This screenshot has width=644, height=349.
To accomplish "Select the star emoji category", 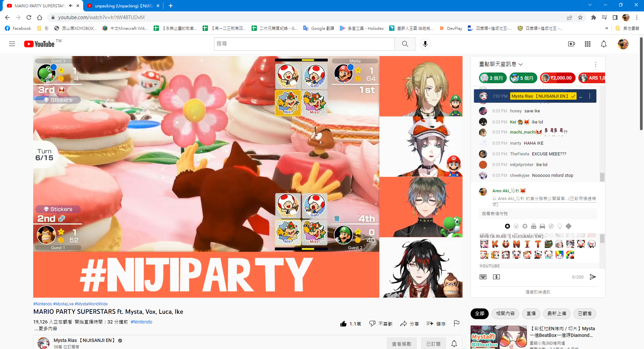I will 507,226.
